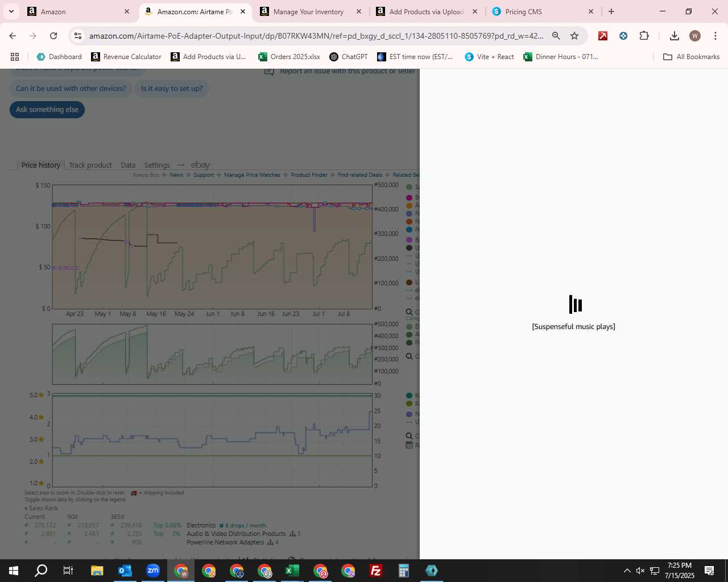Toggle the brown legend dot on the price chart
Viewport: 728px width, 582px height.
tap(409, 282)
